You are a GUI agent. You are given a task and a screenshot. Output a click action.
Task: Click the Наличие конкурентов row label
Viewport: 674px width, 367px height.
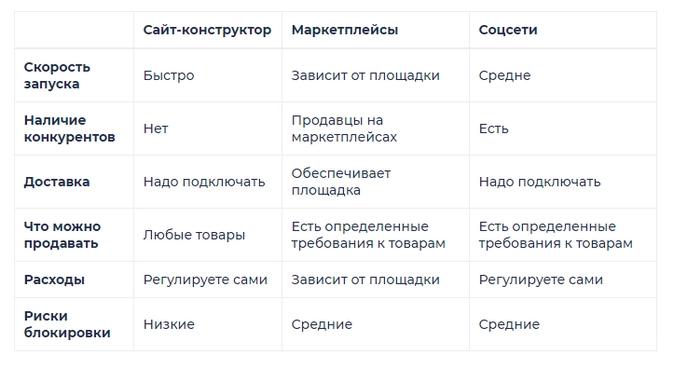coord(70,128)
